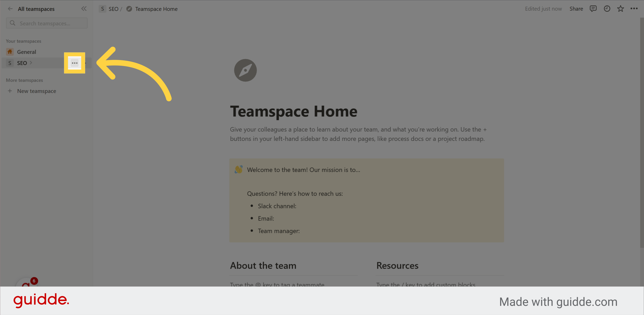The width and height of the screenshot is (644, 315).
Task: Click the waving hand callout emoji
Action: [x=238, y=170]
